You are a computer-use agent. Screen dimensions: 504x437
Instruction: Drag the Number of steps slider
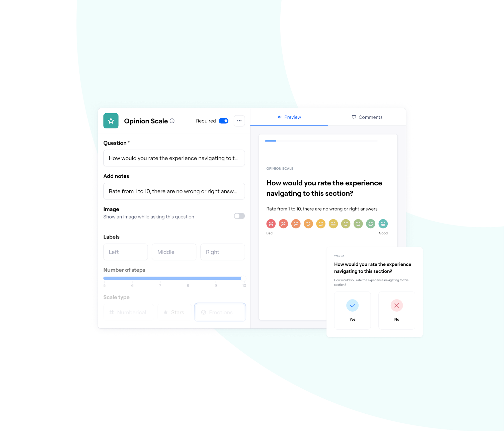pyautogui.click(x=242, y=278)
